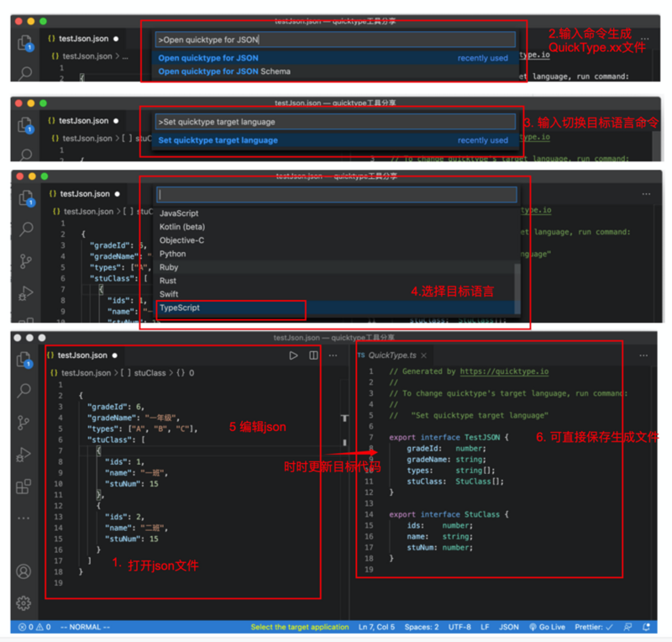Open the Manage gear in the activity bar
The image size is (672, 642).
[x=24, y=603]
